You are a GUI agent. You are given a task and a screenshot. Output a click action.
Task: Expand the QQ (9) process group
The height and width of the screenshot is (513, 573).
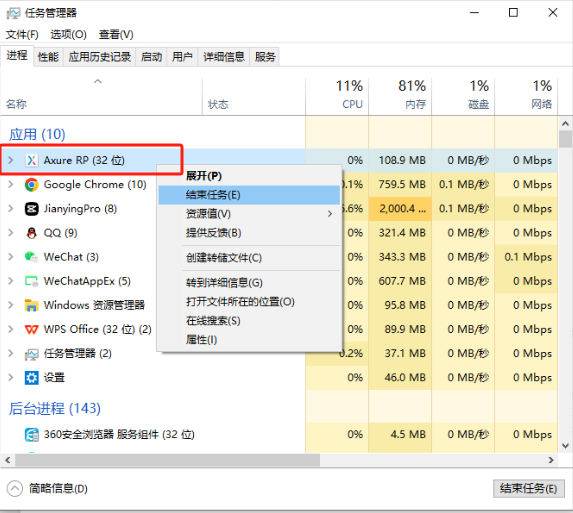tap(11, 232)
